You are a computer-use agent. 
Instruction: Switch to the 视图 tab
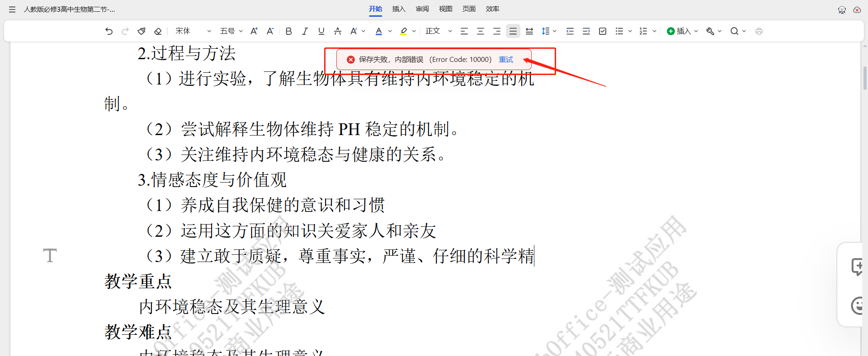pyautogui.click(x=446, y=9)
